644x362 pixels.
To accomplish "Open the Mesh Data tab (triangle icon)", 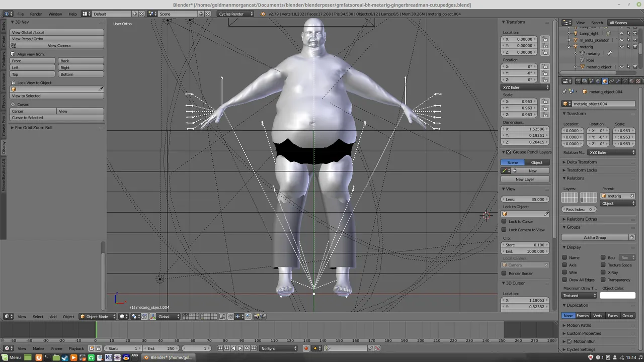I will (x=625, y=81).
